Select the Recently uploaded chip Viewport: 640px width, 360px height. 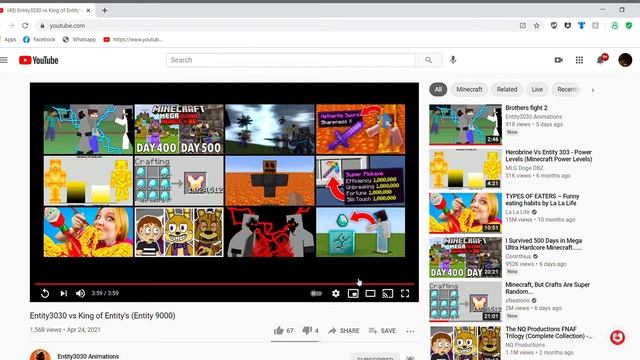click(567, 89)
